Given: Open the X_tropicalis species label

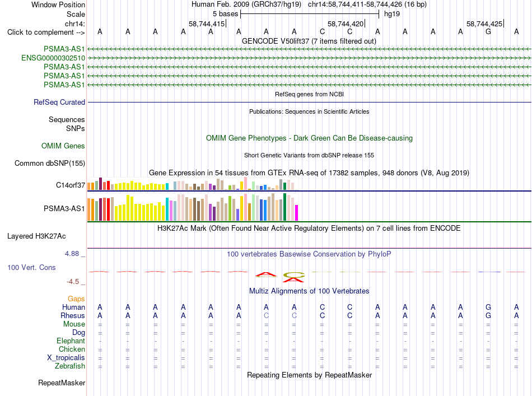Looking at the screenshot, I should point(66,358).
